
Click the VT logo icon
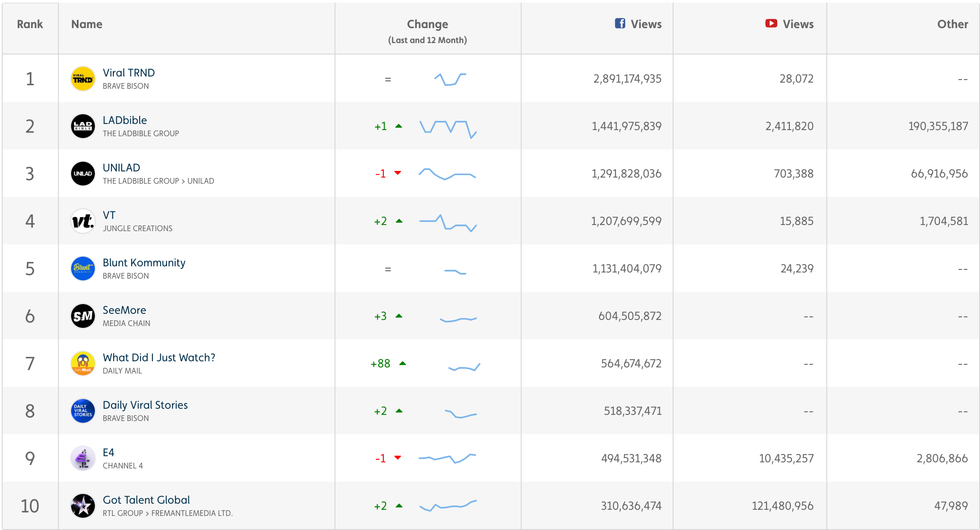coord(83,221)
